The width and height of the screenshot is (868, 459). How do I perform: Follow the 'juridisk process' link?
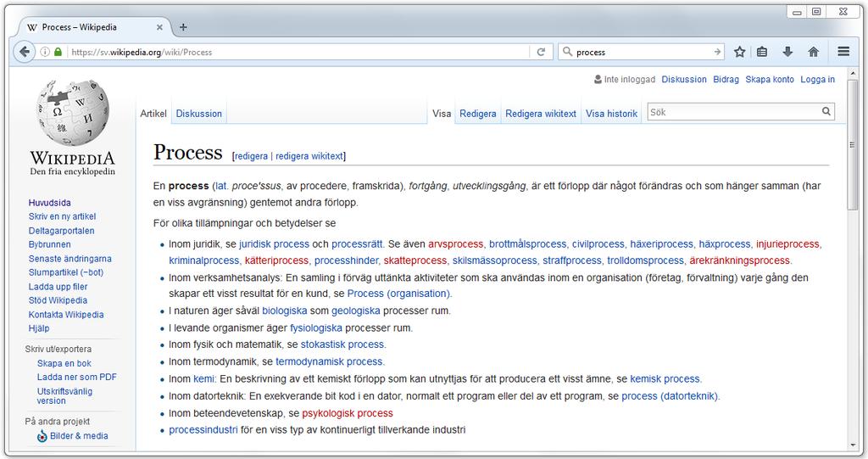coord(274,243)
